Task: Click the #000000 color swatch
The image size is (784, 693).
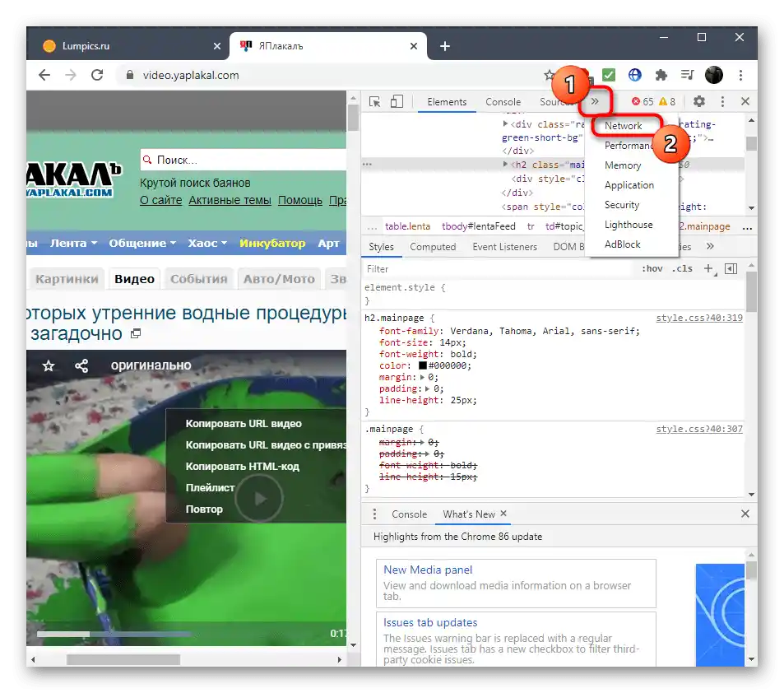Action: coord(423,365)
